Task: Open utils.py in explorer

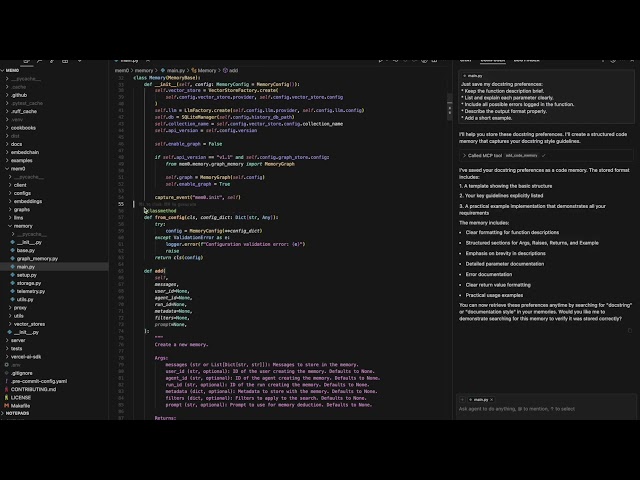Action: click(25, 299)
